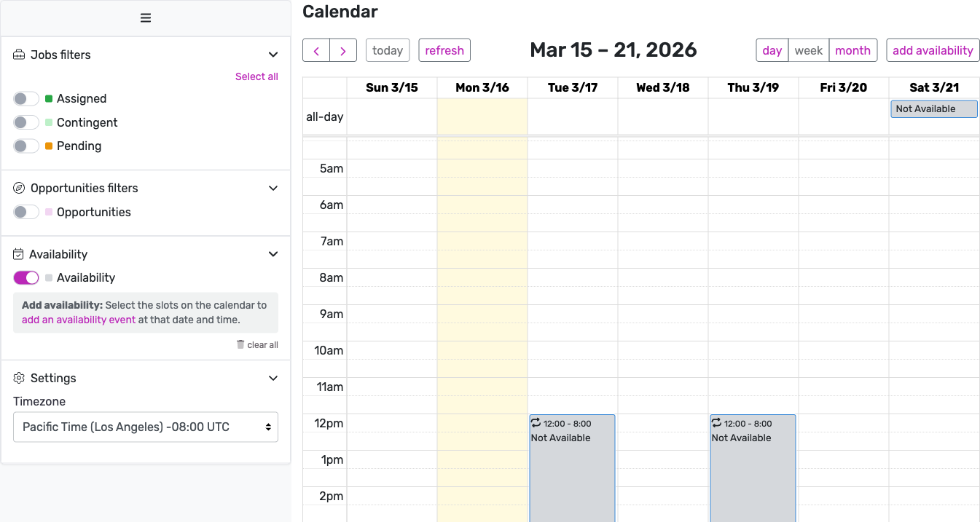Enable the Pending jobs toggle

[26, 146]
